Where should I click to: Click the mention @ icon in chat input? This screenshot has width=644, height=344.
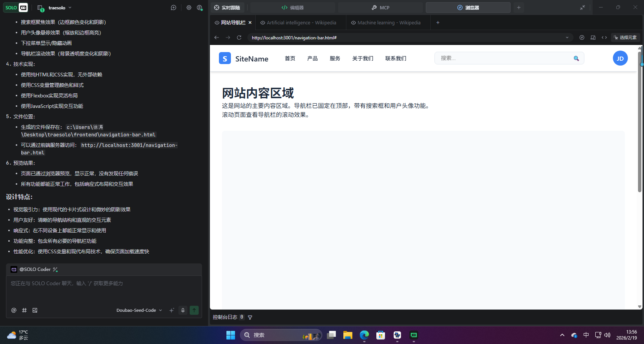click(x=14, y=310)
